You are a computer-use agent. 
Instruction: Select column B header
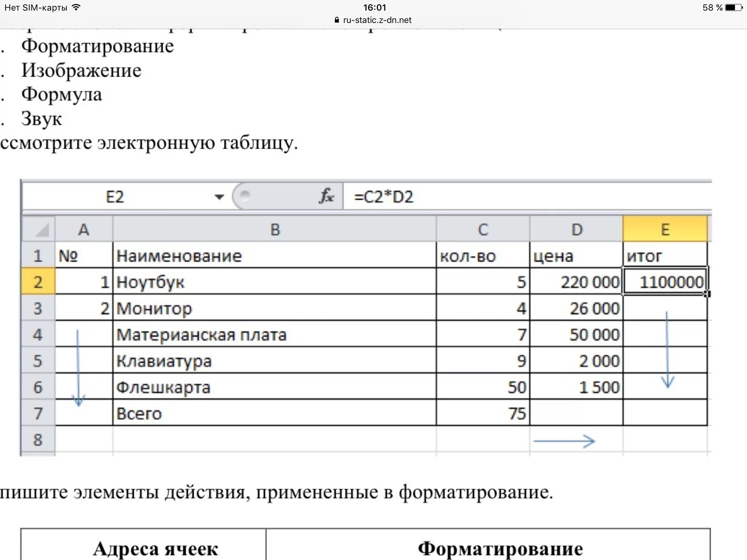click(274, 229)
